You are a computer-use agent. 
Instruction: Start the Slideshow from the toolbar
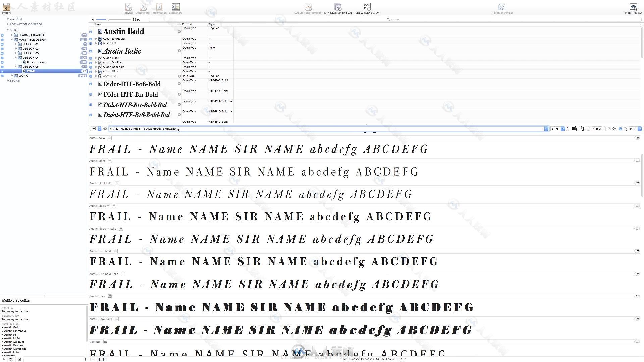point(175,7)
